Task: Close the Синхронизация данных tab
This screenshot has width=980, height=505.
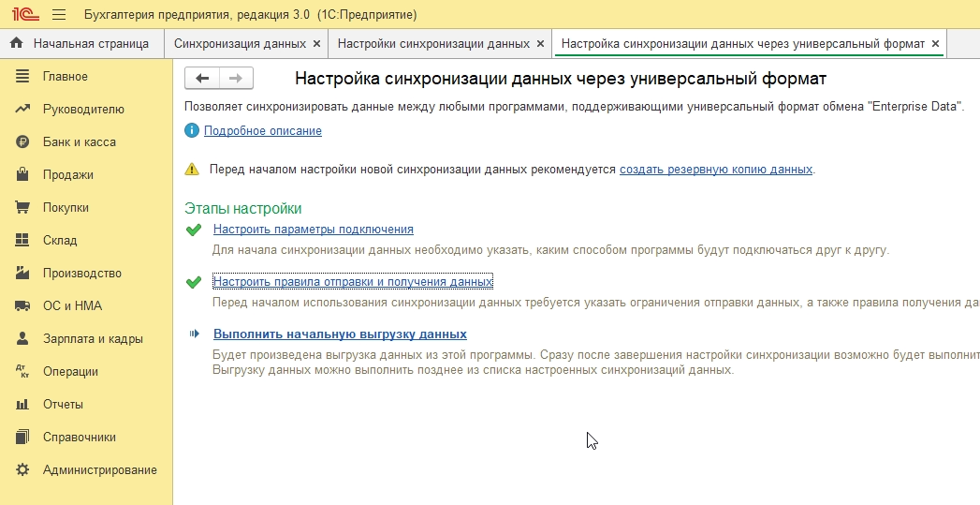Action: tap(316, 44)
